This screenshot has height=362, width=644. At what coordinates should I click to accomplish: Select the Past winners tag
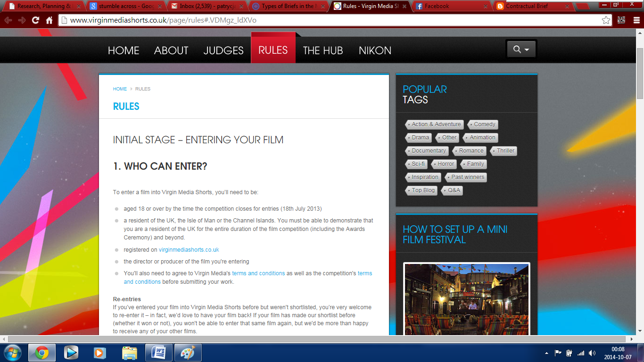coord(466,177)
